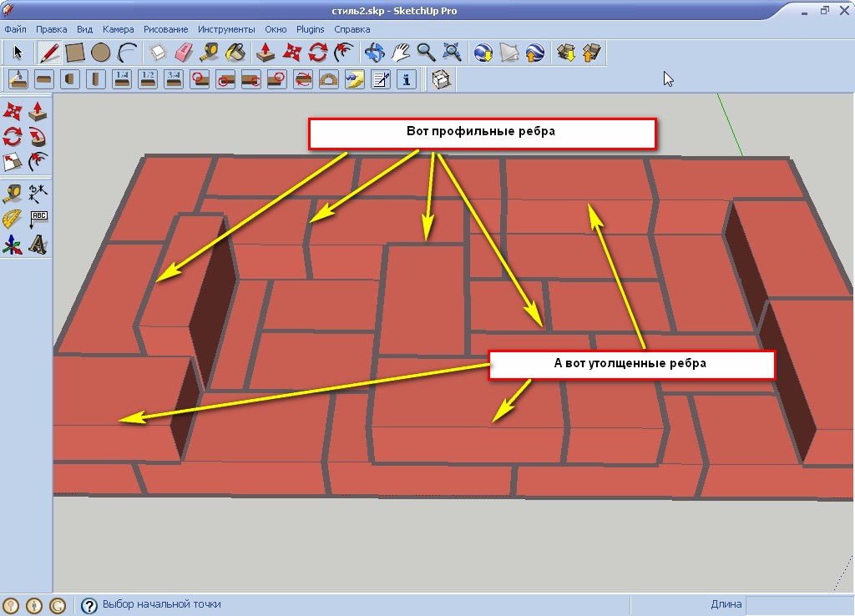The height and width of the screenshot is (616, 855).
Task: Select the Arc tool
Action: [x=127, y=53]
